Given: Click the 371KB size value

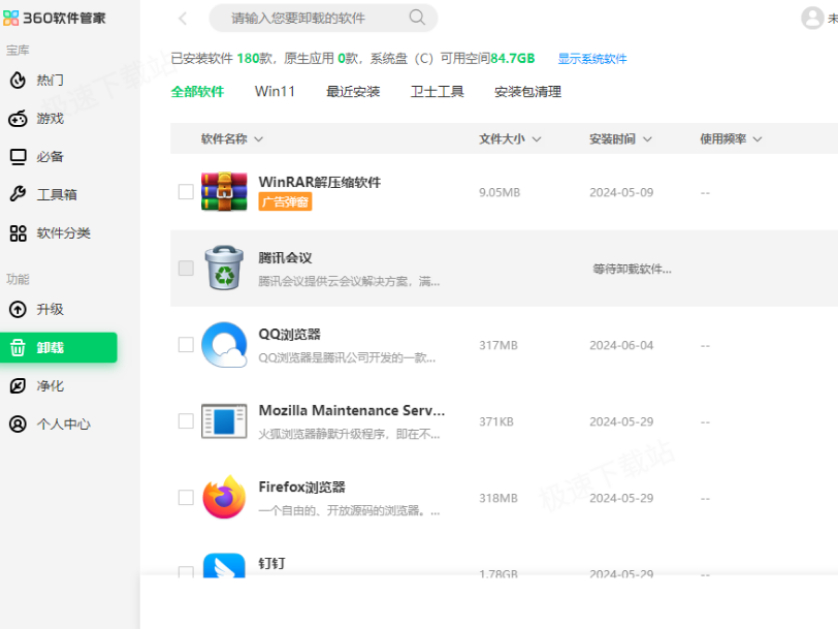Looking at the screenshot, I should [x=496, y=422].
